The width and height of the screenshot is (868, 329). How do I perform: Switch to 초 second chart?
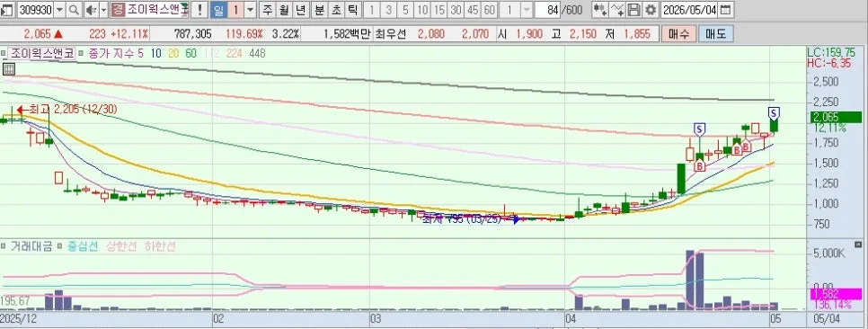[x=336, y=9]
